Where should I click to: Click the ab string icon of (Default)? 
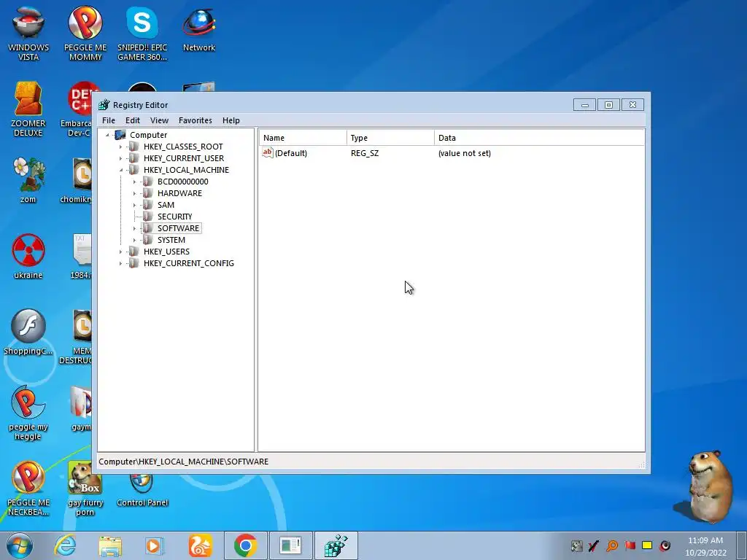[x=267, y=153]
